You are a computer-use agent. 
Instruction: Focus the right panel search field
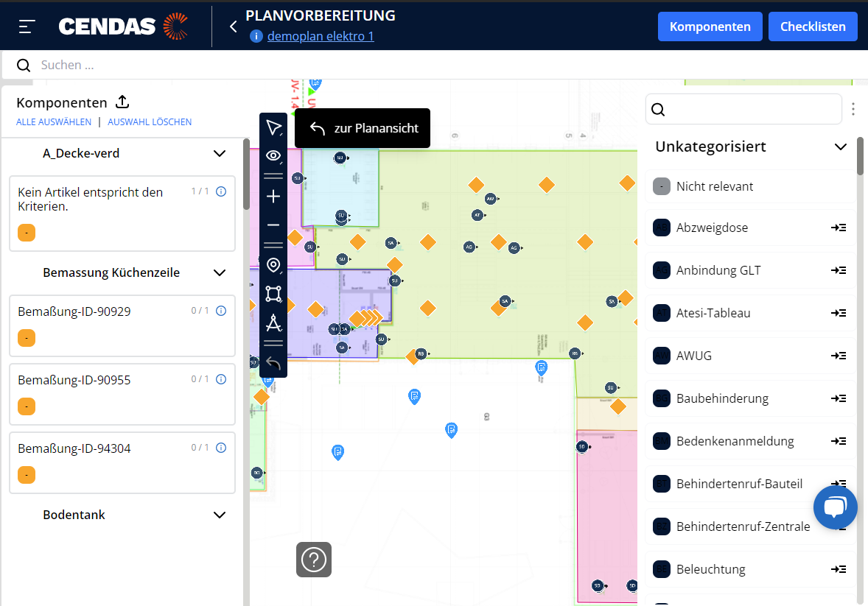pyautogui.click(x=744, y=109)
